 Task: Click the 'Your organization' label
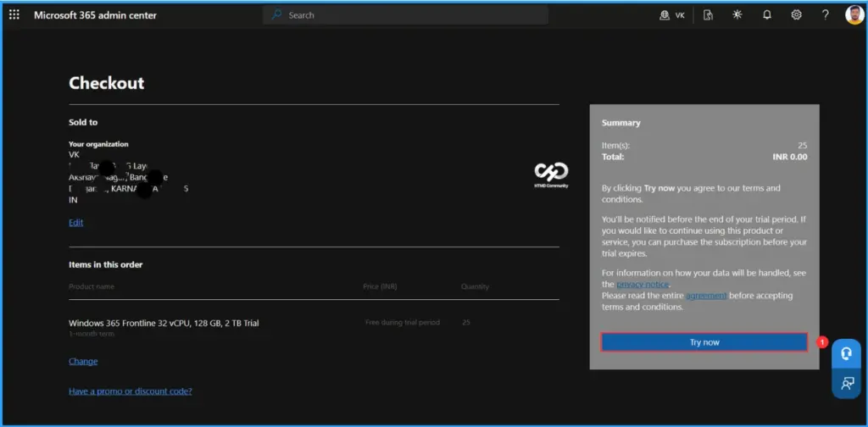tap(98, 144)
